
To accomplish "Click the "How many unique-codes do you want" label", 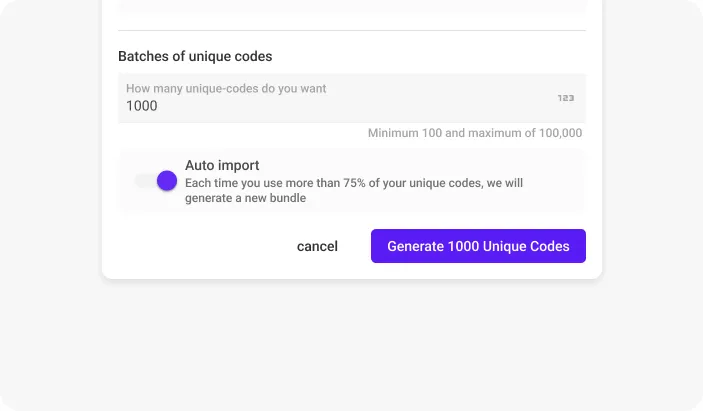I will 226,88.
